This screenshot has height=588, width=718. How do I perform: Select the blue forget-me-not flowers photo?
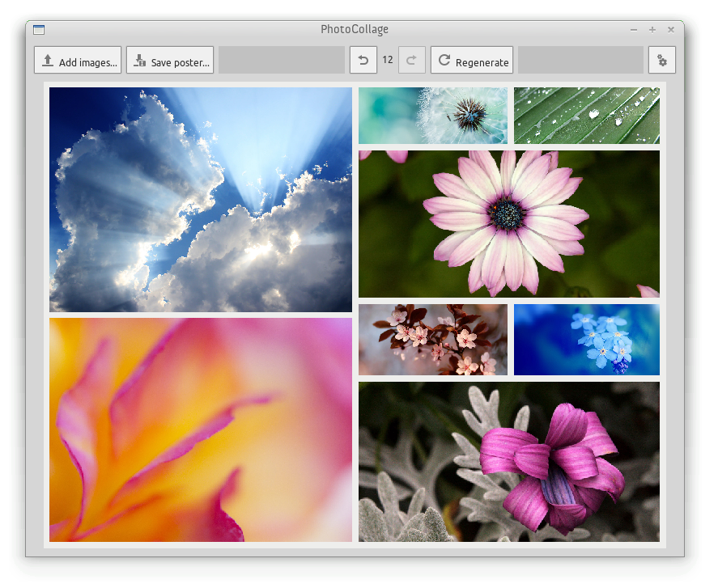tap(586, 340)
